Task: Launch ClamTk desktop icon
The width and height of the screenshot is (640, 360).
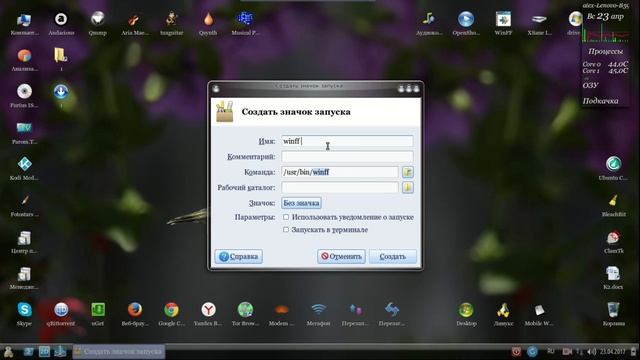Action: [x=613, y=241]
